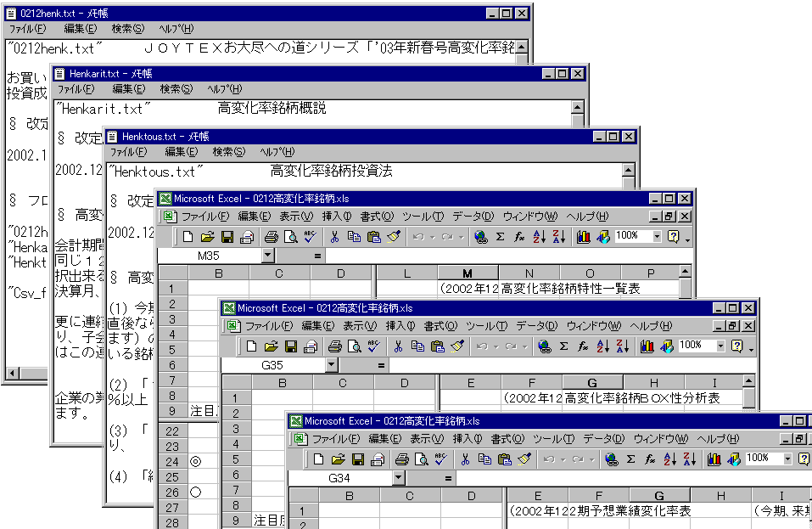
Task: Click the scroll-up arrow in 0212henk.txt Notepad
Action: coord(522,47)
